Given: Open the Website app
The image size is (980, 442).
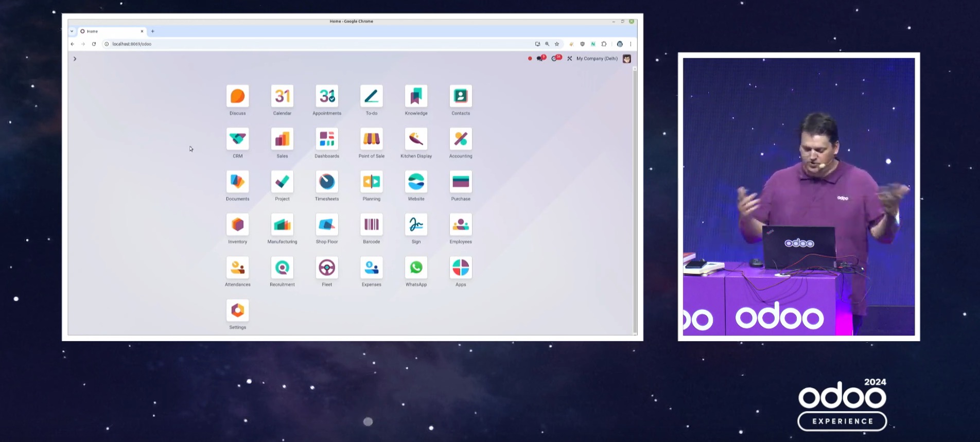Looking at the screenshot, I should [x=416, y=182].
